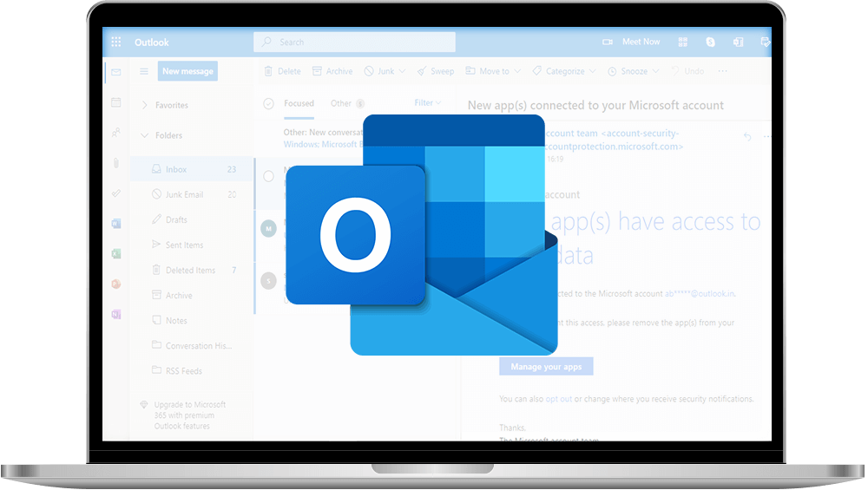
Task: Collapse the Folders section
Action: click(x=144, y=135)
